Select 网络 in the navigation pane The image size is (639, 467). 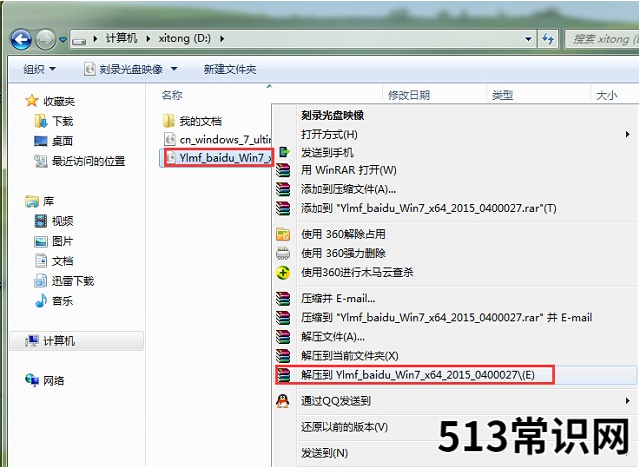tap(45, 381)
